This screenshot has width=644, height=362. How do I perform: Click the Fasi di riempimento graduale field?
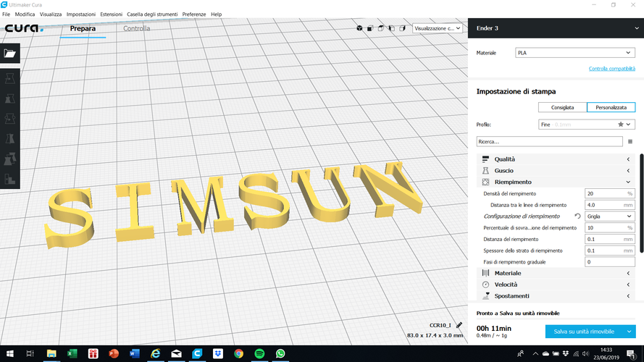[x=609, y=262]
